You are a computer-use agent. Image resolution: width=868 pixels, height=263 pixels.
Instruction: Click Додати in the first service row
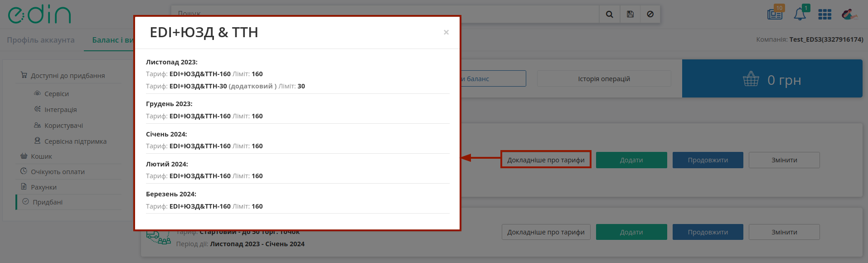(x=631, y=160)
